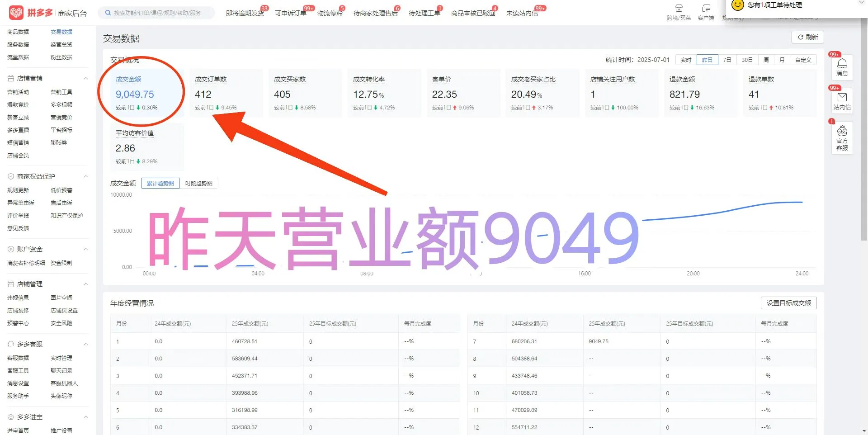
Task: Select the 周 time range
Action: click(766, 60)
